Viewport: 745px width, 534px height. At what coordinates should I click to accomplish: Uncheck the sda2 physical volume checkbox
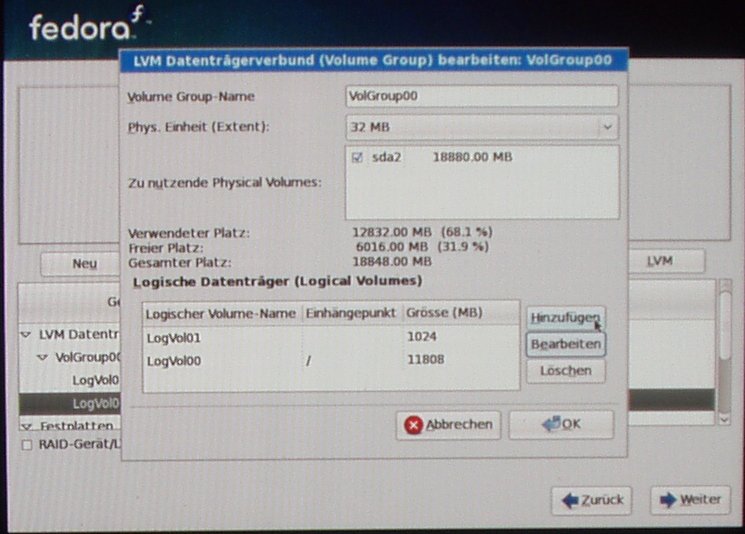coord(359,158)
